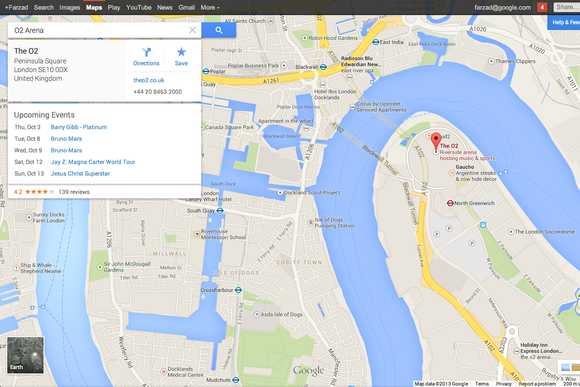Screen dimensions: 580x387
Task: Clear the O2 Arena search text
Action: click(x=192, y=30)
